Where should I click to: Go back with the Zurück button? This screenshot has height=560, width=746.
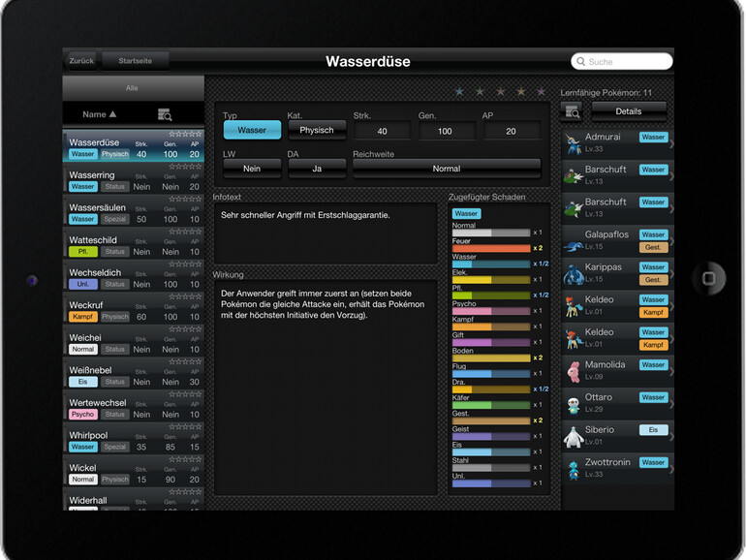click(x=80, y=61)
